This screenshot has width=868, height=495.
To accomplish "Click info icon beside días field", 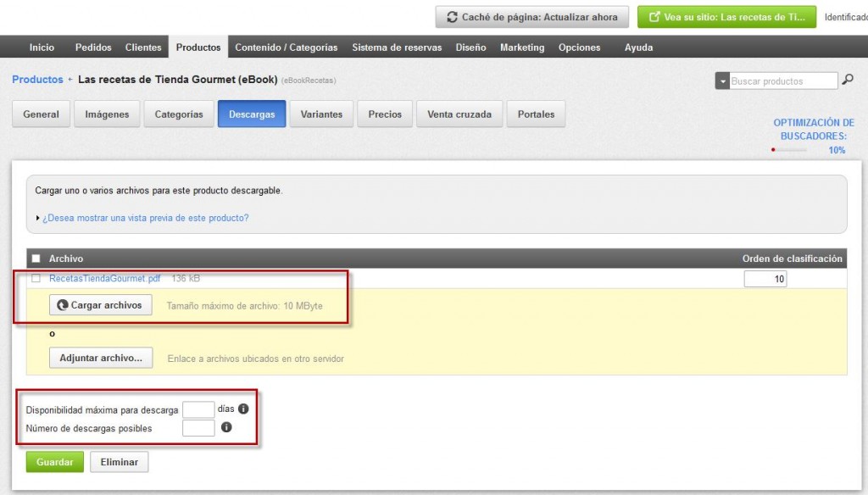I will click(x=243, y=409).
